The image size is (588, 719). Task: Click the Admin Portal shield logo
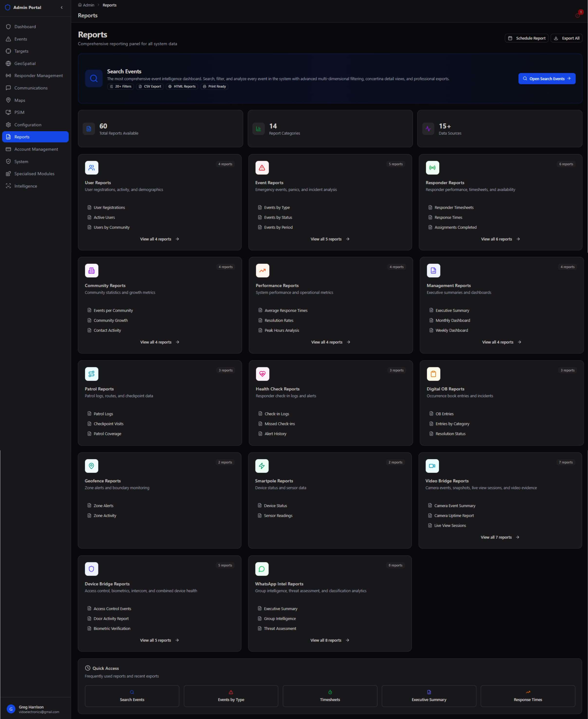click(8, 8)
